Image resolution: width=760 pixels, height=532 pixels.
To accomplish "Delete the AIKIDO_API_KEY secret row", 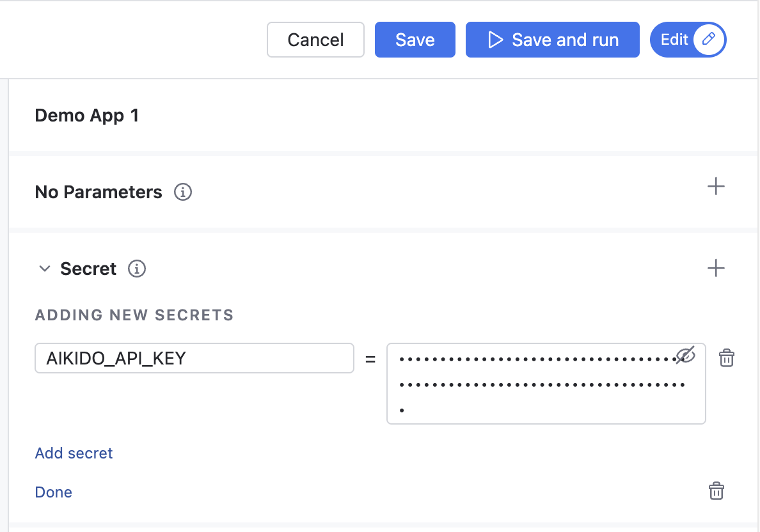I will click(x=727, y=358).
